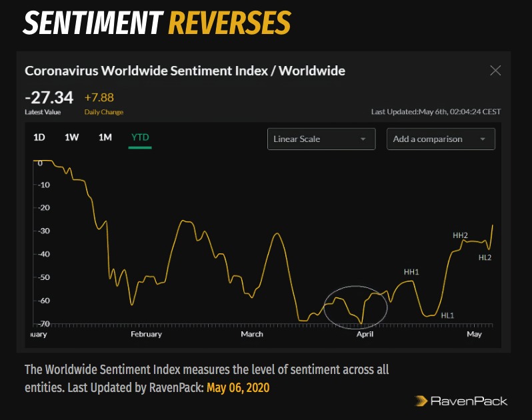
Task: Click the -30 y-axis value
Action: coord(43,231)
